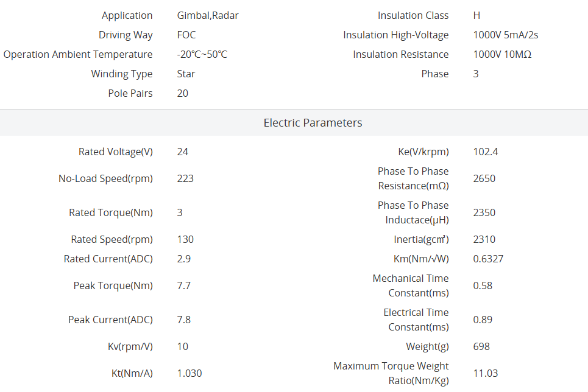This screenshot has width=588, height=392.
Task: Click the Peak Current(ADC) label
Action: pos(110,320)
